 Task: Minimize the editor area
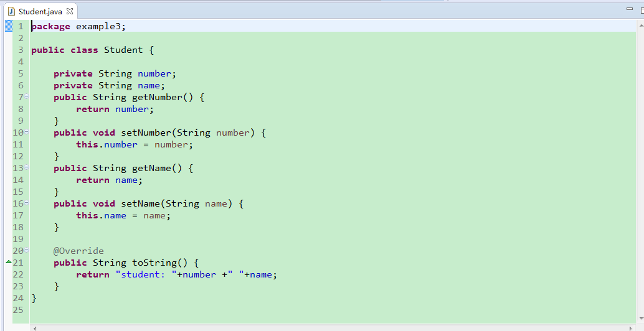tap(630, 9)
